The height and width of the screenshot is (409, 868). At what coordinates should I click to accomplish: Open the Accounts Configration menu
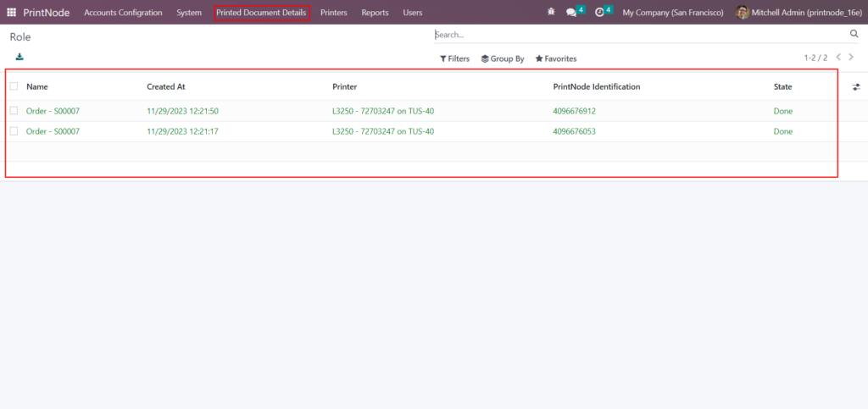[x=123, y=12]
